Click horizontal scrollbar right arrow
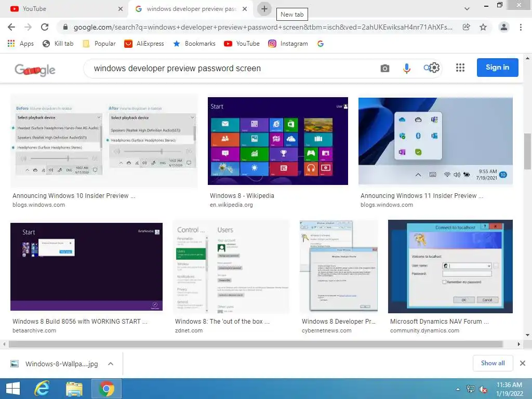532x399 pixels. pyautogui.click(x=519, y=344)
